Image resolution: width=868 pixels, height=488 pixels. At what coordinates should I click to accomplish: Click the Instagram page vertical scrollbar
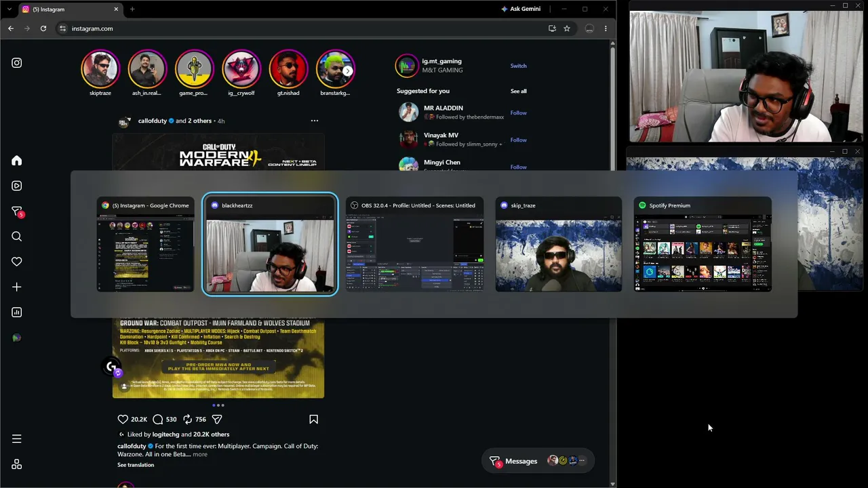(612, 262)
